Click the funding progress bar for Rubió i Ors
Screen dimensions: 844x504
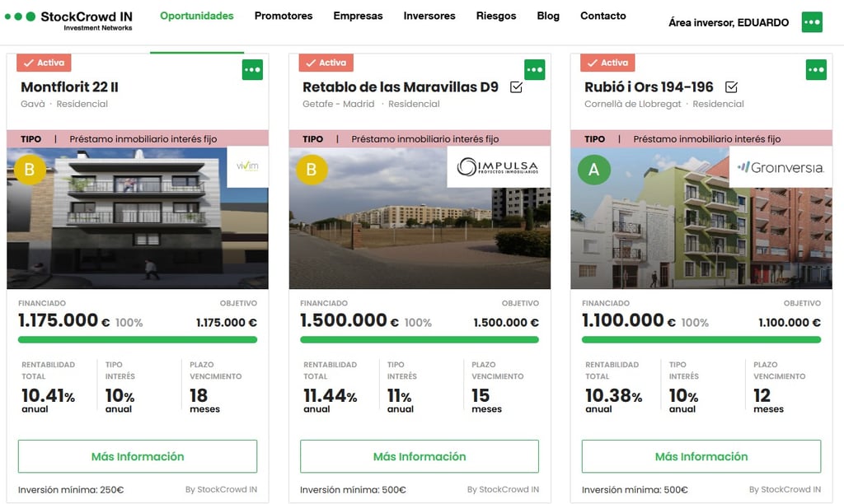pos(701,339)
